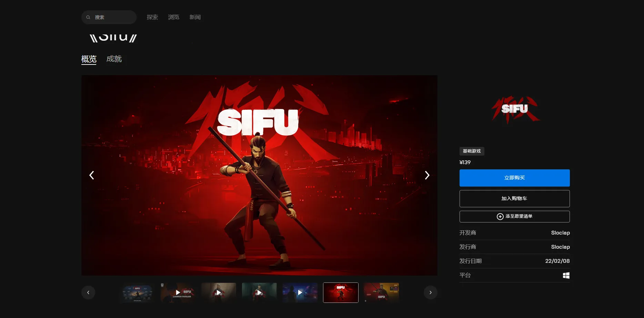Open the 概览 overview tab
644x318 pixels.
[89, 59]
